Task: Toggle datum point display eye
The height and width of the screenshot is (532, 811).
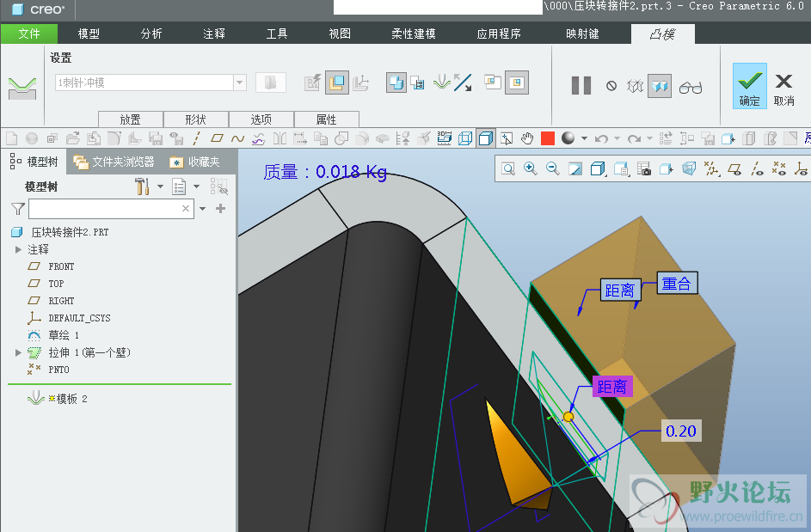Action: coord(779,168)
